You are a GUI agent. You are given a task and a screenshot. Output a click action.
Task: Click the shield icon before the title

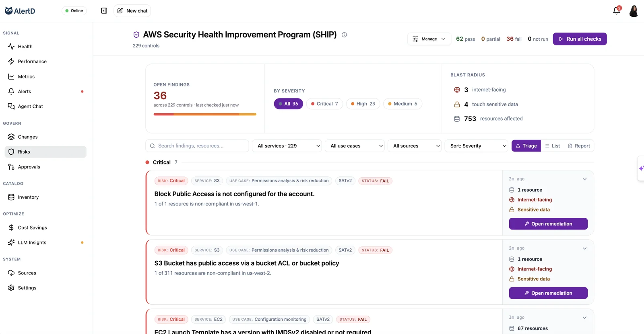136,35
